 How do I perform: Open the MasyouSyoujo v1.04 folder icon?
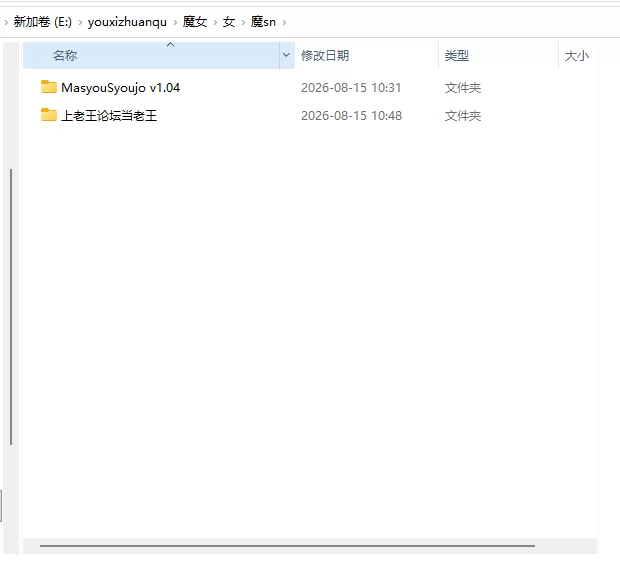click(49, 87)
